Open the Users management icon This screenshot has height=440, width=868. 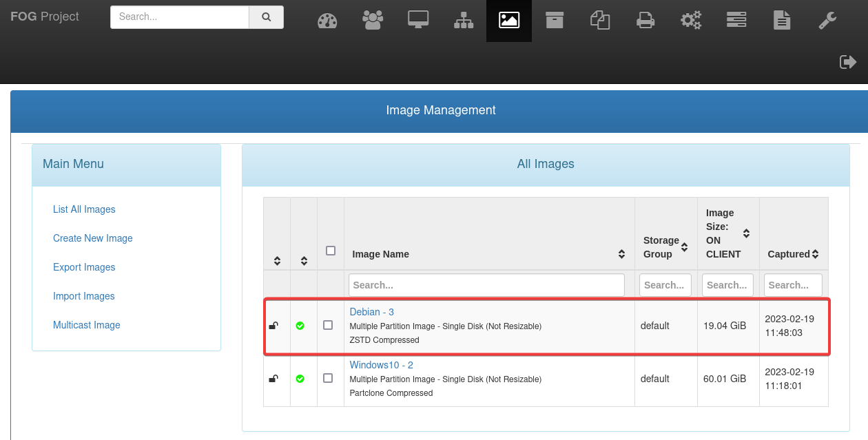[x=373, y=21]
